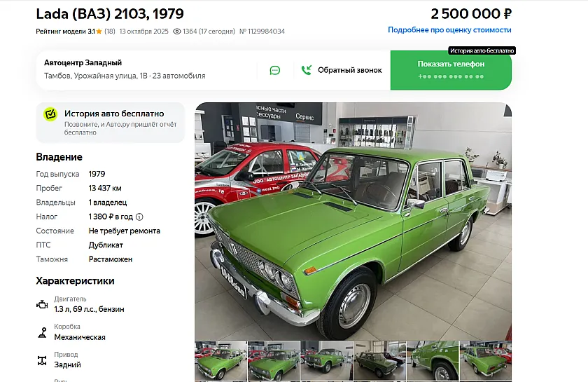Image resolution: width=588 pixels, height=382 pixels.
Task: Click the views eye icon
Action: [177, 32]
